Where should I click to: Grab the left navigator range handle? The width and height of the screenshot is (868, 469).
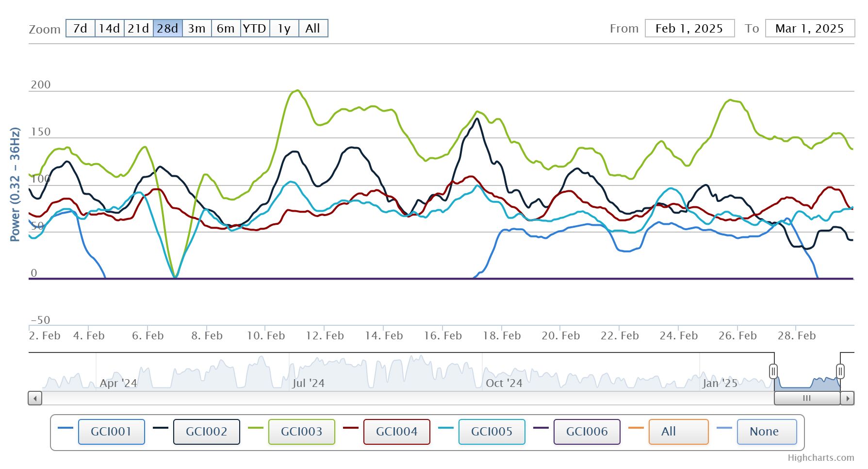(773, 371)
